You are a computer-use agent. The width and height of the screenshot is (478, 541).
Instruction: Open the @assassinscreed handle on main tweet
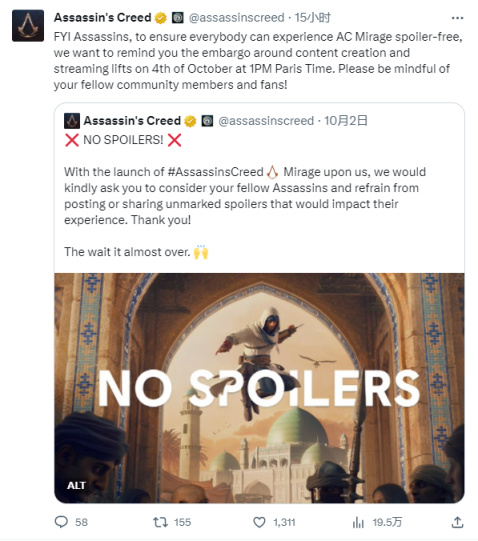tap(236, 18)
